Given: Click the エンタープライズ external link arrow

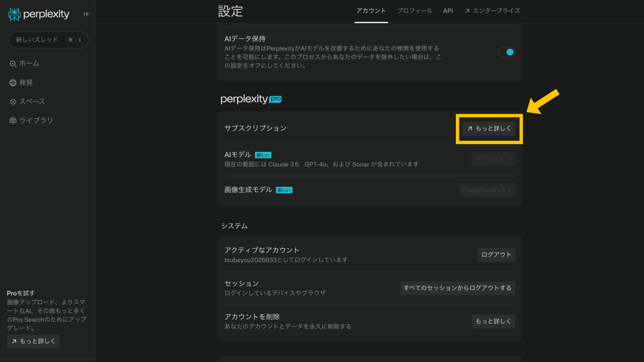Looking at the screenshot, I should [x=467, y=11].
